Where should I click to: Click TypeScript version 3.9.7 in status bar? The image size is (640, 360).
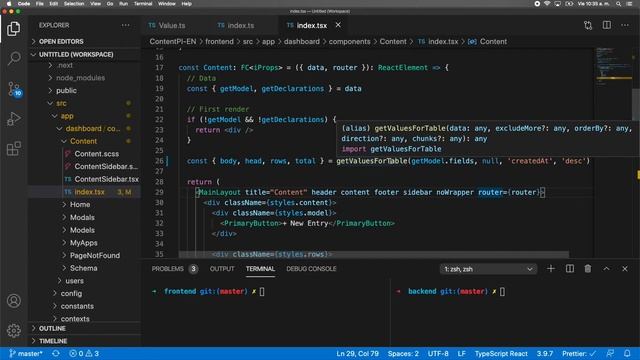[x=544, y=353]
